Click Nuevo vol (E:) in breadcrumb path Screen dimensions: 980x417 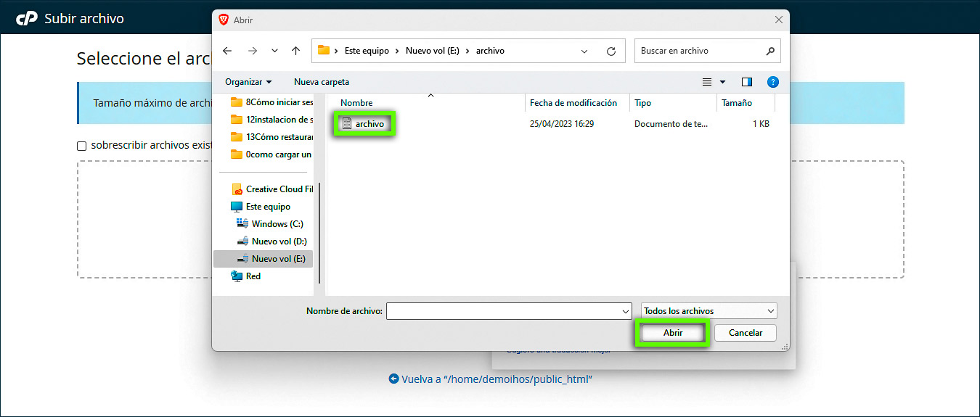coord(433,51)
